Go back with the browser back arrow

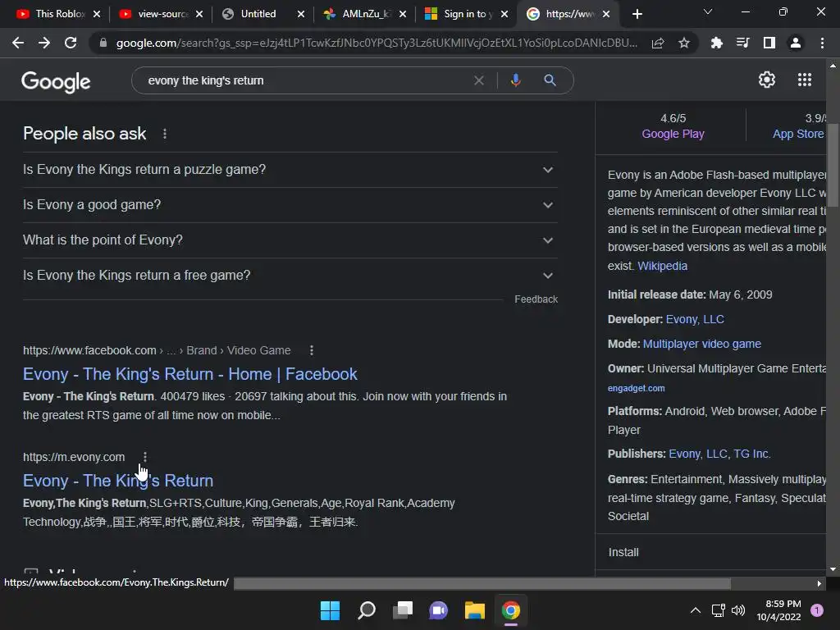18,43
